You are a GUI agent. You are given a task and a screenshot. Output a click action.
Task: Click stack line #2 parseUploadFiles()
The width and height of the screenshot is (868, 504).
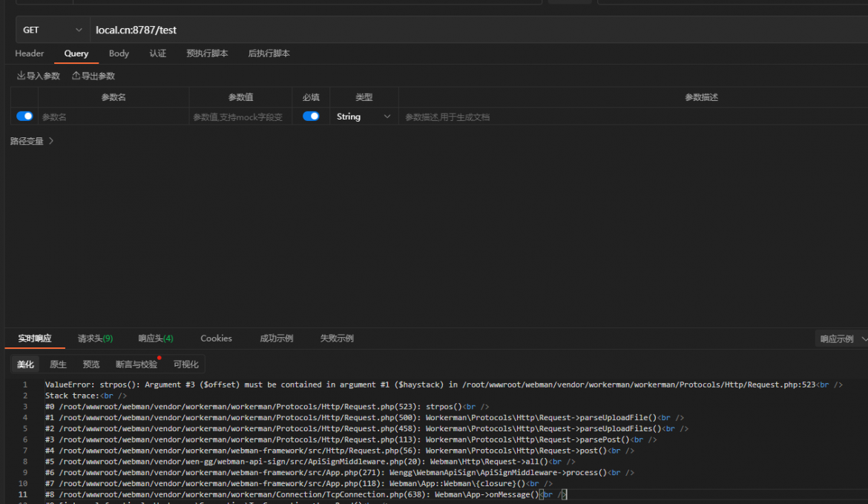(366, 429)
